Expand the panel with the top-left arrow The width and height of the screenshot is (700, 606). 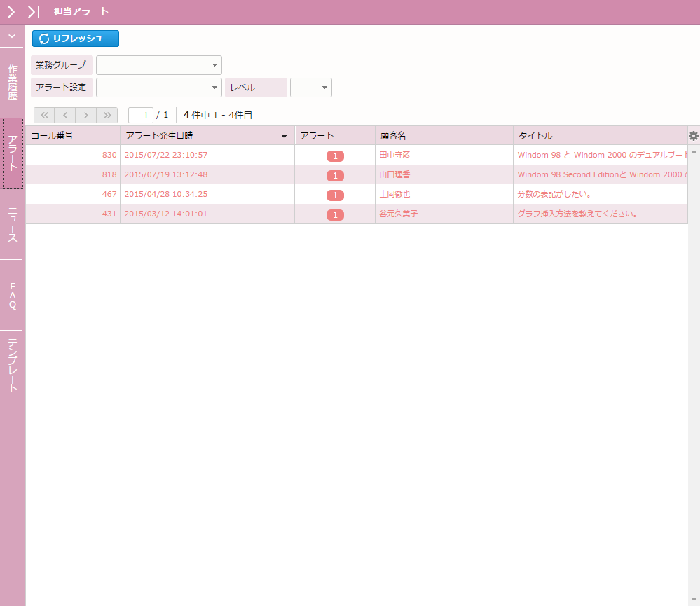coord(11,11)
